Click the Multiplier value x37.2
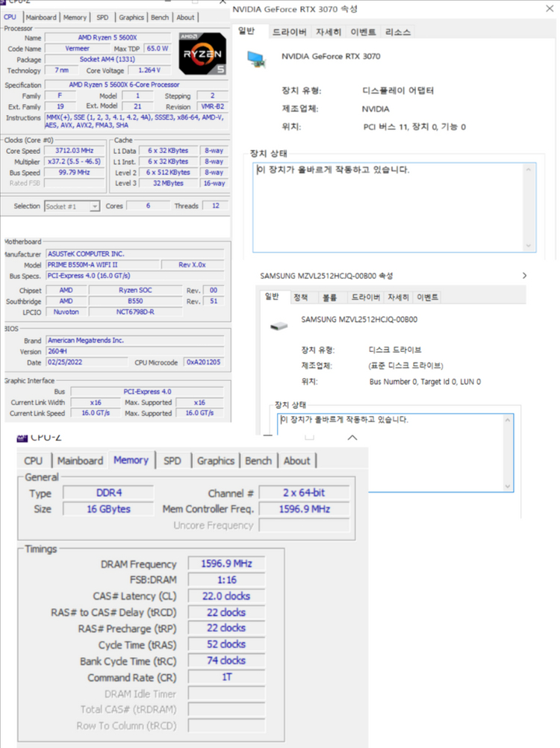The height and width of the screenshot is (748, 560). click(75, 161)
